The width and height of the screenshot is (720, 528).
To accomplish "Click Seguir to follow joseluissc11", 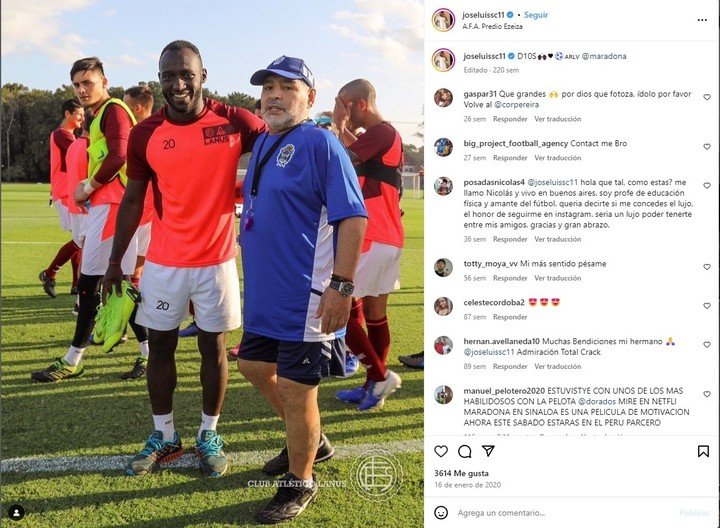I will pyautogui.click(x=536, y=15).
